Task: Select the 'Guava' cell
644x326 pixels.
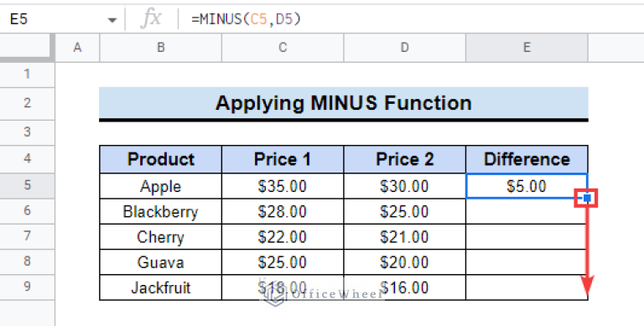Action: coord(161,262)
